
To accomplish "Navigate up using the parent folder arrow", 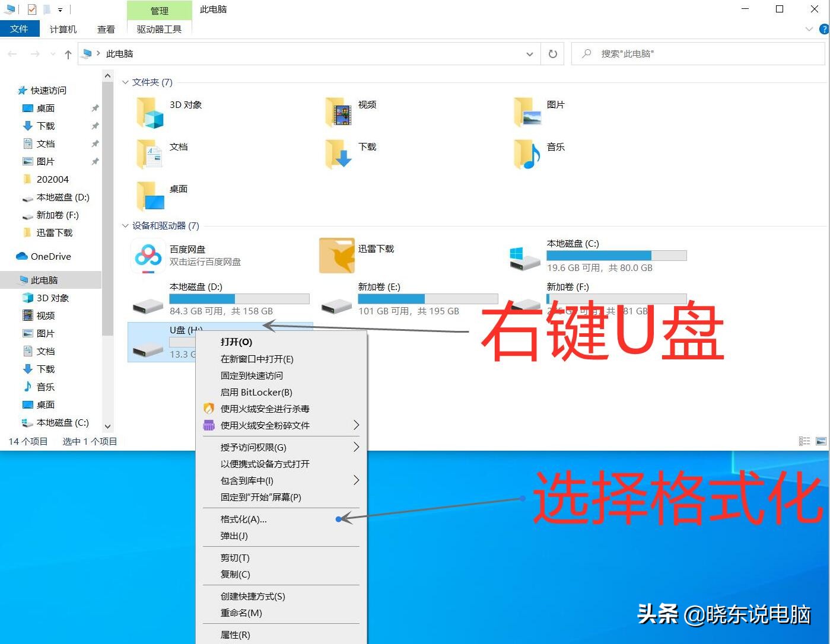I will 68,54.
